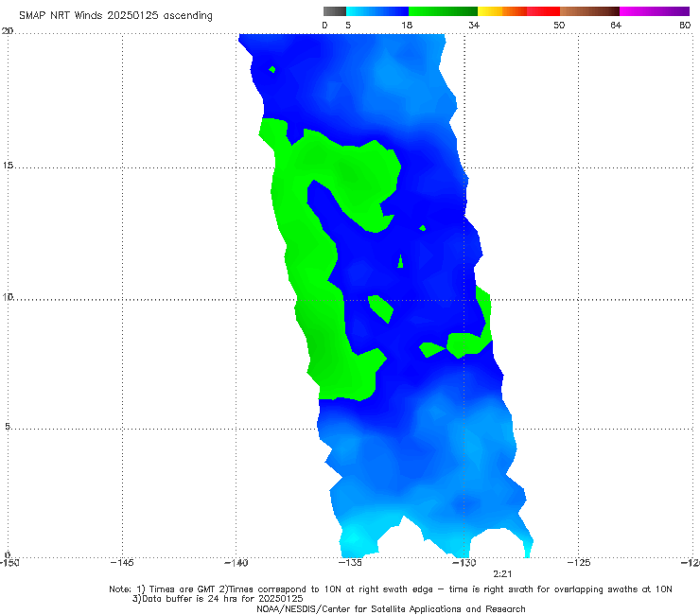Click the longitude "-135" axis label
Screen dimensions: 700x615
tap(350, 563)
